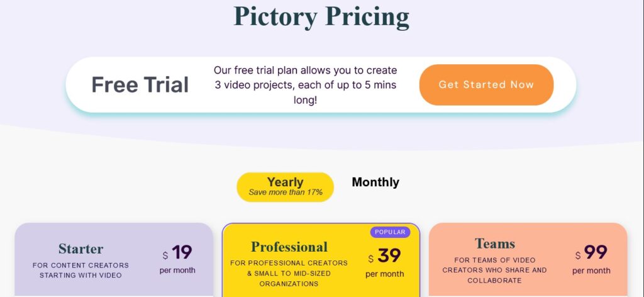Click "per month" under the Professional price

pyautogui.click(x=385, y=274)
